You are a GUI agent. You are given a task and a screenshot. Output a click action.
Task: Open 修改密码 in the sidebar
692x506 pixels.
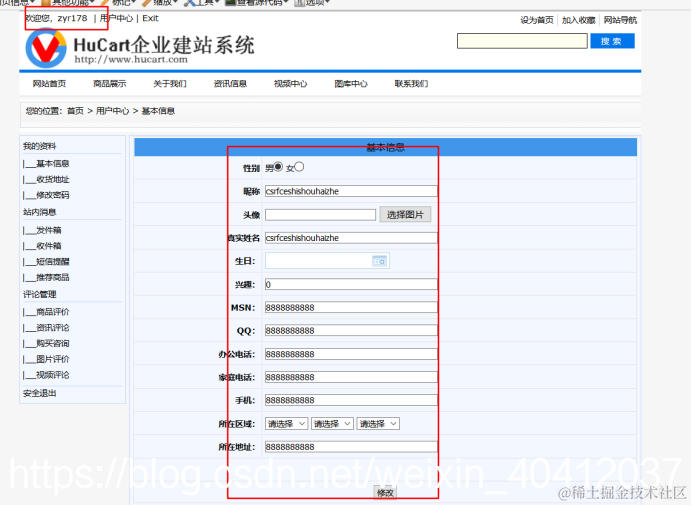53,195
